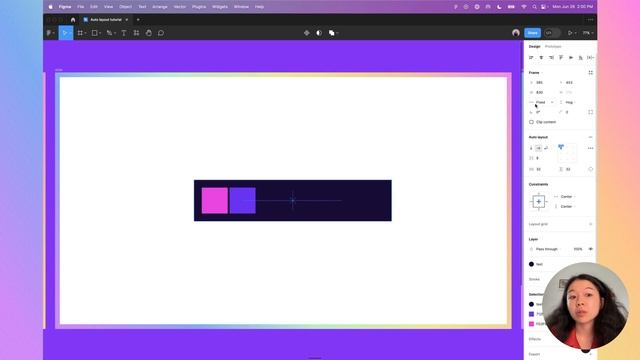Select the Rectangle shape tool
The width and height of the screenshot is (640, 360).
[x=94, y=33]
